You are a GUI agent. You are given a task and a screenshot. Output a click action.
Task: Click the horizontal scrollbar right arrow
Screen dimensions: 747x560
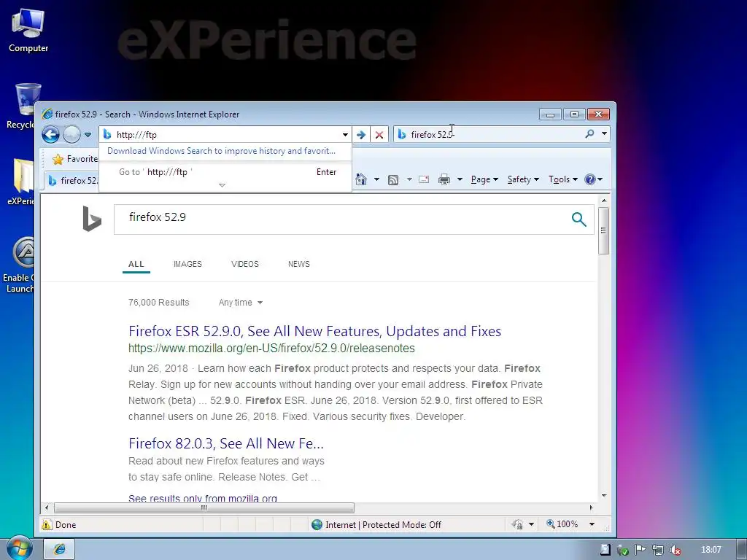[591, 507]
